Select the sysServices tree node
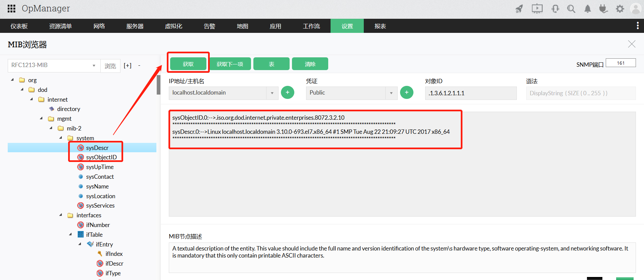This screenshot has height=280, width=644. coord(100,206)
